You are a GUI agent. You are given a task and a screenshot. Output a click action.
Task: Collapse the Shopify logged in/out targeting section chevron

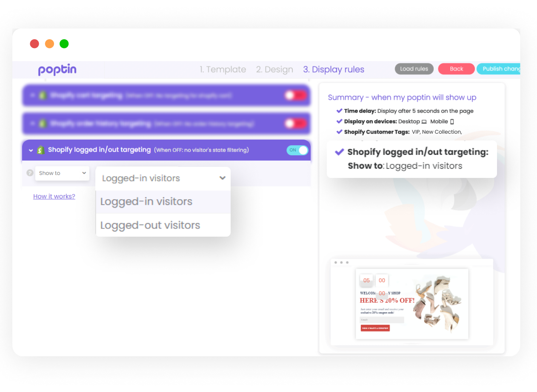tap(31, 150)
